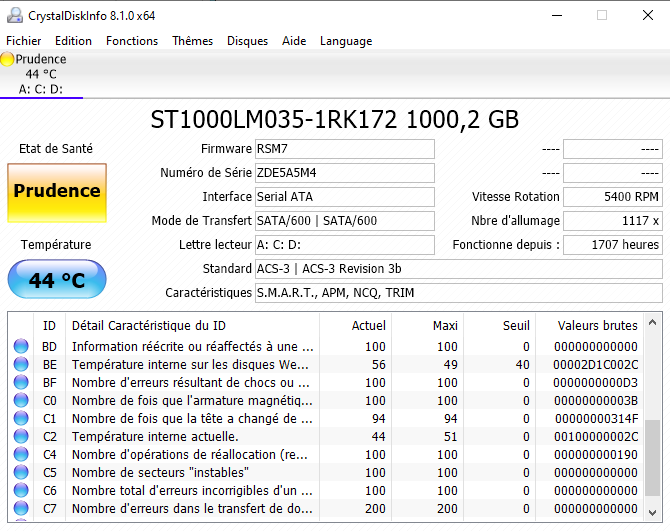Click raw value 00002D1C002C

(596, 364)
